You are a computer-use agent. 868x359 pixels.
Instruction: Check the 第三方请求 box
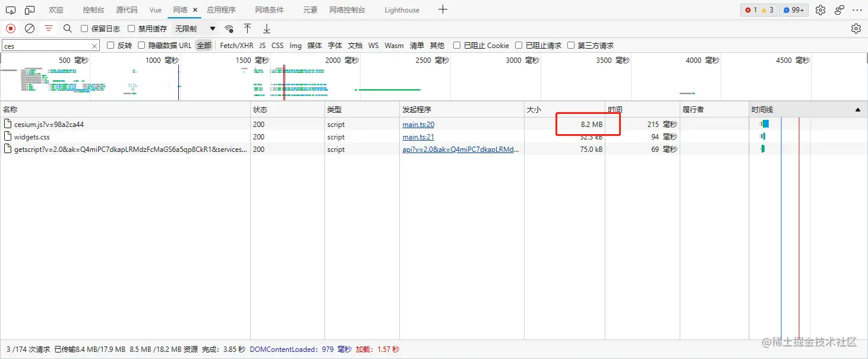pyautogui.click(x=571, y=45)
